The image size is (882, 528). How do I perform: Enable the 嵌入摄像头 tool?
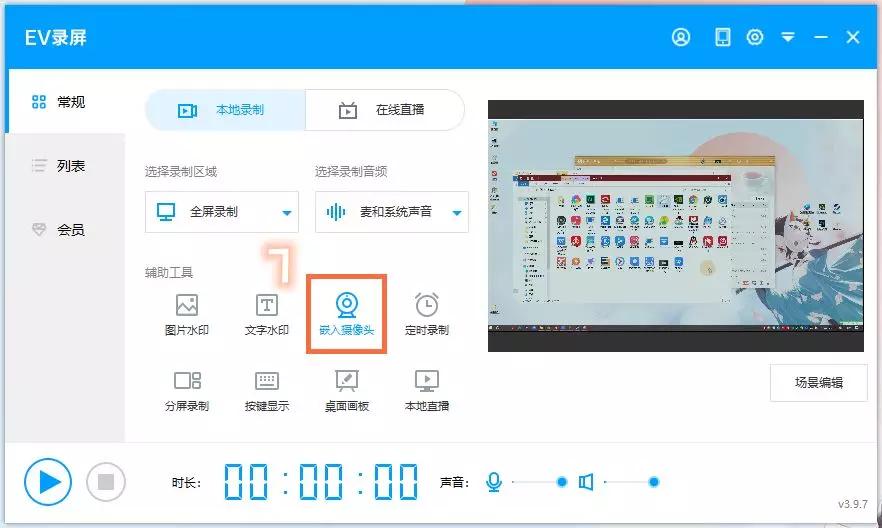tap(346, 315)
